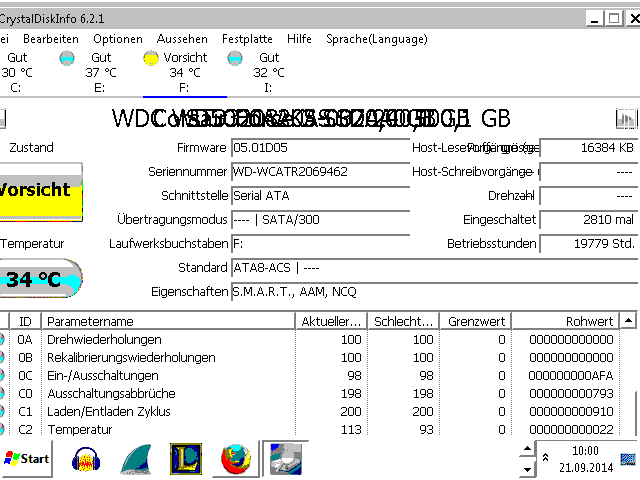Sort by the Aktueller column header
Image resolution: width=640 pixels, height=480 pixels.
click(x=331, y=321)
